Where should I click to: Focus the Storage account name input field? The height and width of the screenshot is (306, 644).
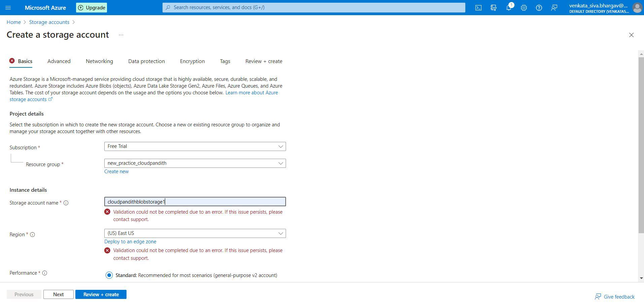pos(195,202)
